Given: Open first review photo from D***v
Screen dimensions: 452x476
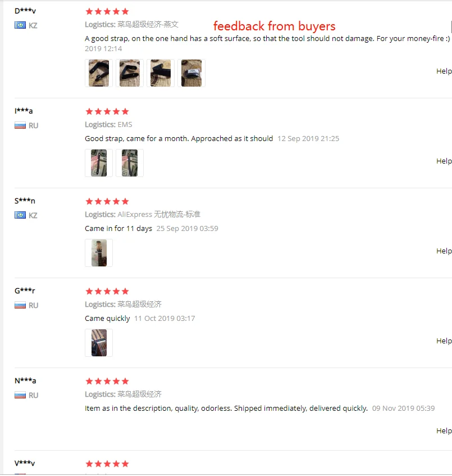Looking at the screenshot, I should [99, 73].
